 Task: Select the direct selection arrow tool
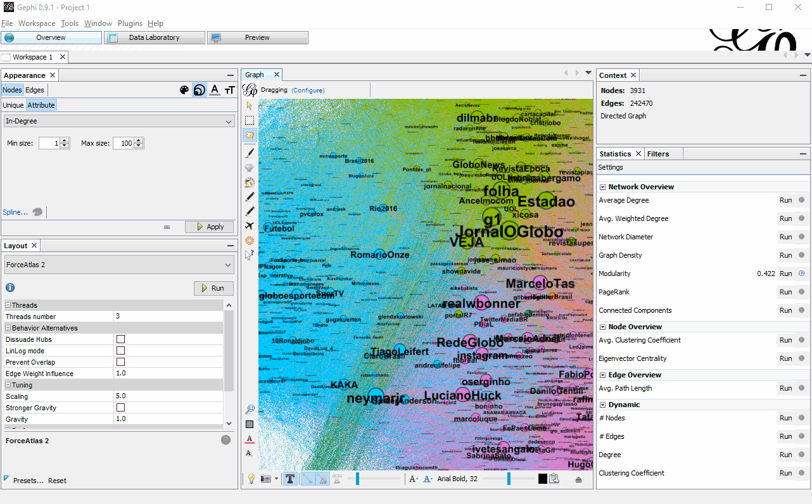click(x=250, y=106)
